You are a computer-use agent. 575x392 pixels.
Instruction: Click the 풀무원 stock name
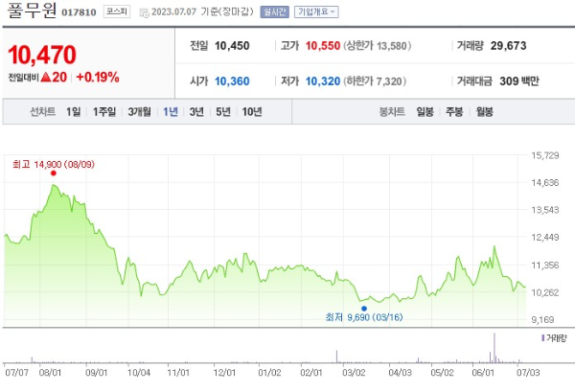32,11
